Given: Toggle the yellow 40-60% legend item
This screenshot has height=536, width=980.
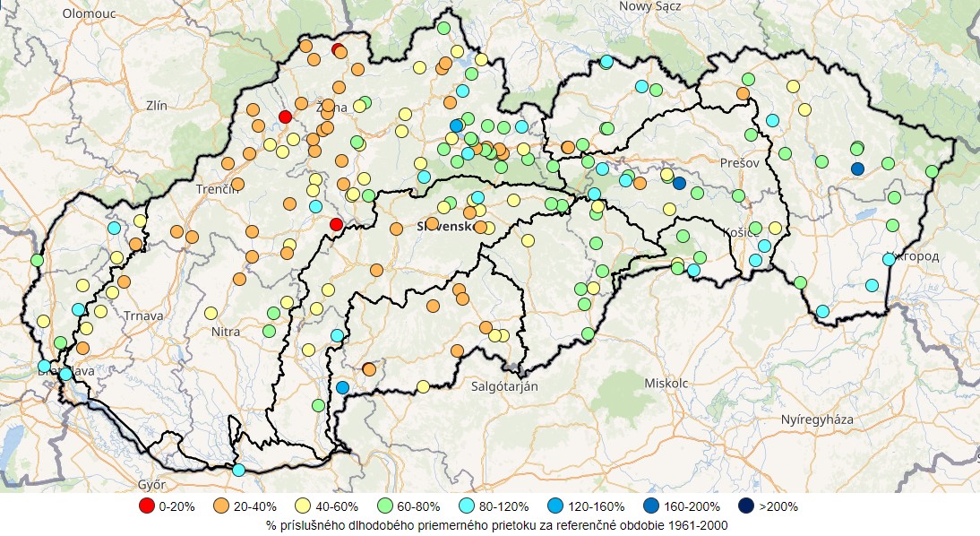Looking at the screenshot, I should coord(303,506).
